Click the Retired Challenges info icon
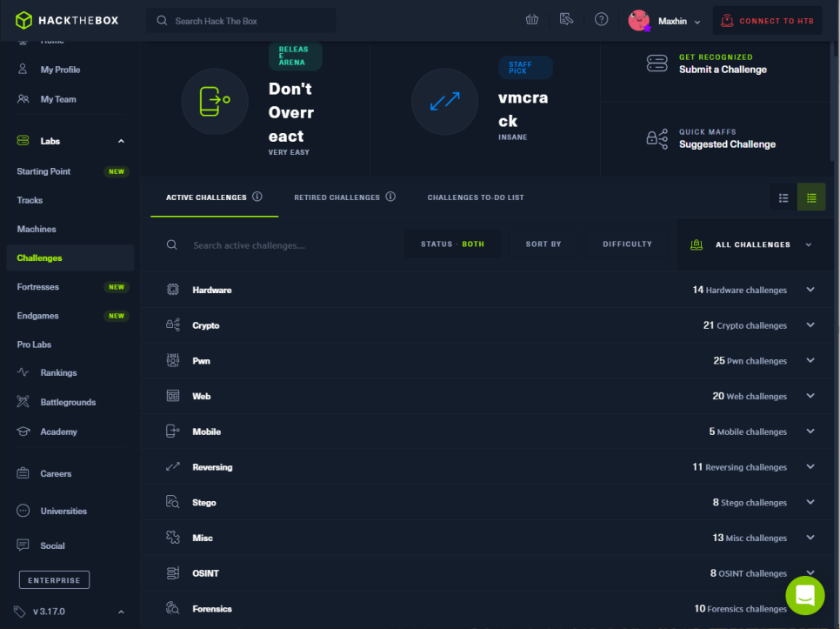This screenshot has height=629, width=840. tap(390, 197)
